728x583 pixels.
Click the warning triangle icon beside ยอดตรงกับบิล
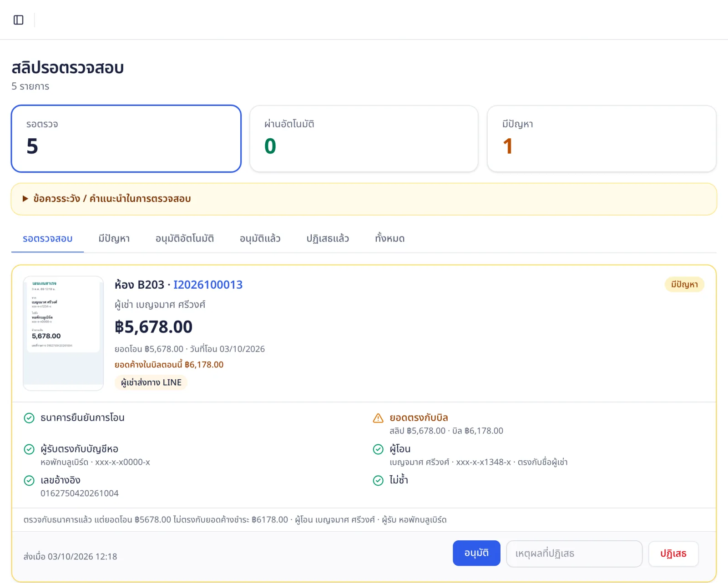378,418
